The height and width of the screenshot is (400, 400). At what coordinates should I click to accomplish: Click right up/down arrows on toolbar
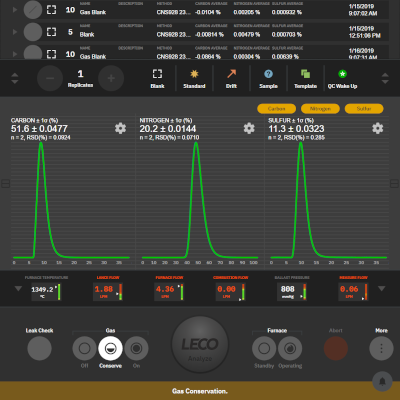[385, 78]
